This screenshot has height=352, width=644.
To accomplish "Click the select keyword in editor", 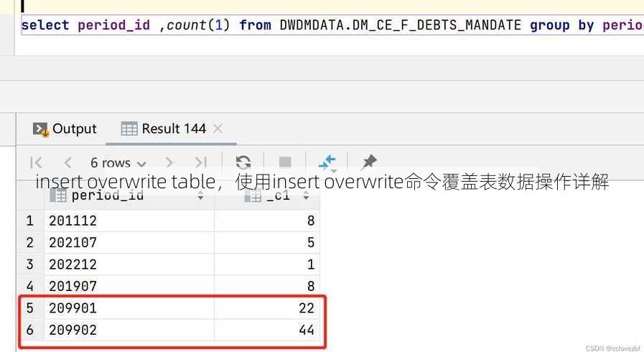I will (x=45, y=25).
